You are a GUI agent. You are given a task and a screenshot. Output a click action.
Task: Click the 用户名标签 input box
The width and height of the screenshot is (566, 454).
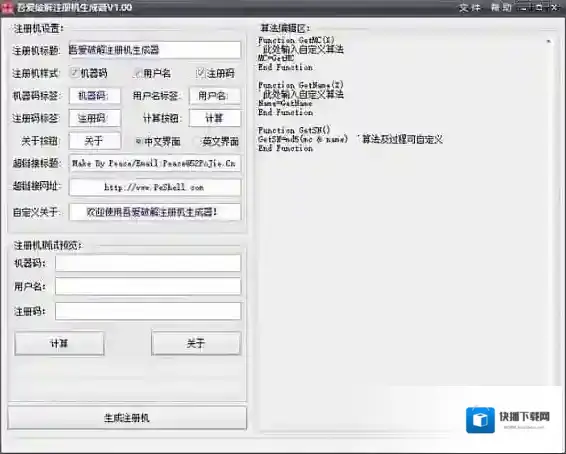pos(215,96)
